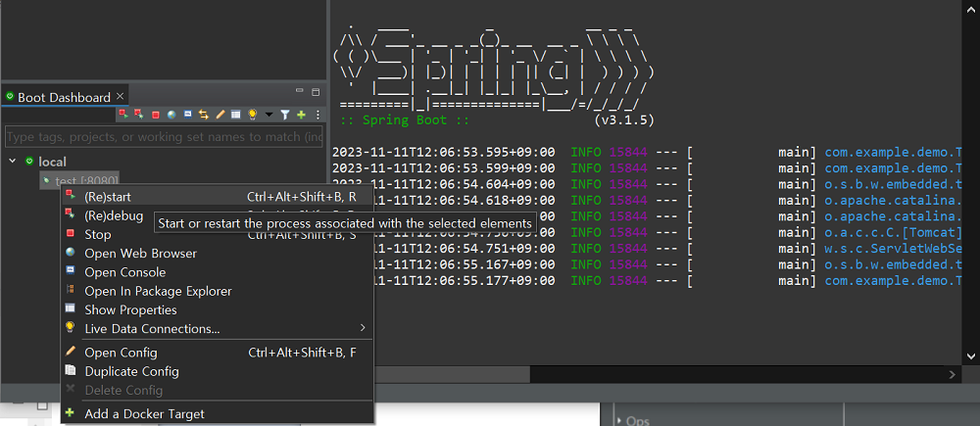Click the (Re)debug icon in Boot Dashboard toolbar
Screen dimensions: 980x426
[138, 115]
